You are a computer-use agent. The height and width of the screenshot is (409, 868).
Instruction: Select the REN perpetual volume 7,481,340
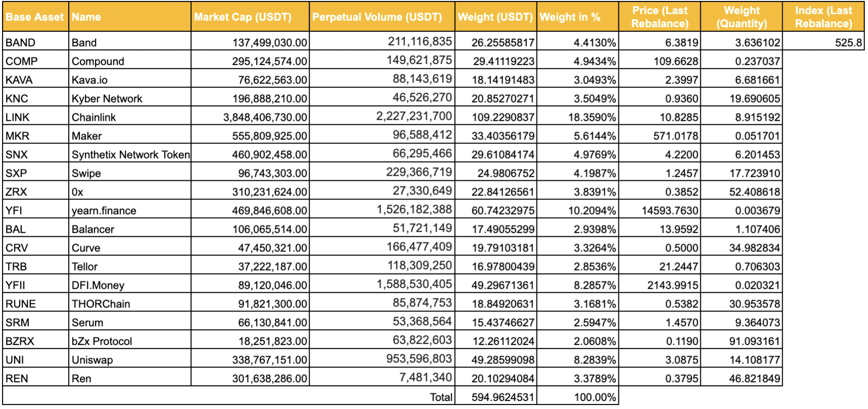point(382,378)
